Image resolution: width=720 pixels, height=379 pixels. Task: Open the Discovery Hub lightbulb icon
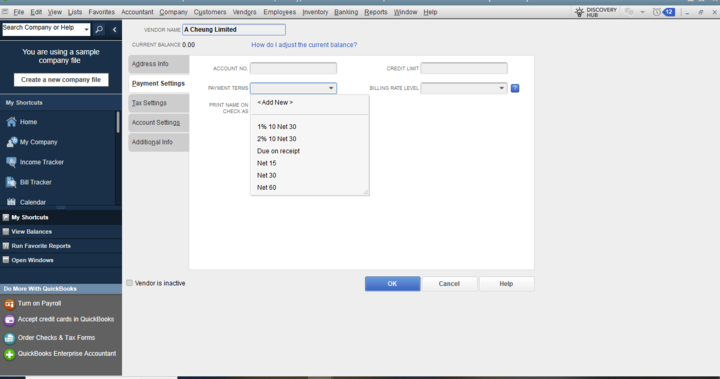click(579, 12)
